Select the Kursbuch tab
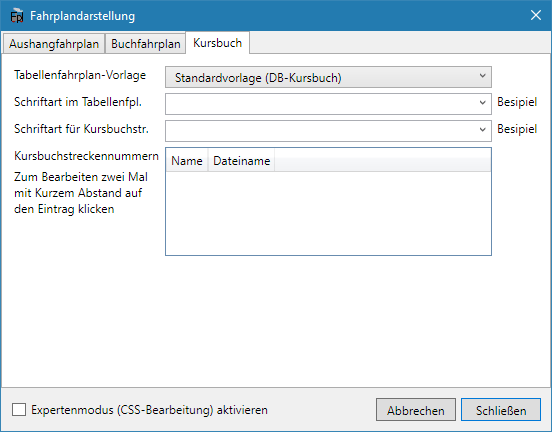Screen dimensions: 552x432 click(218, 43)
